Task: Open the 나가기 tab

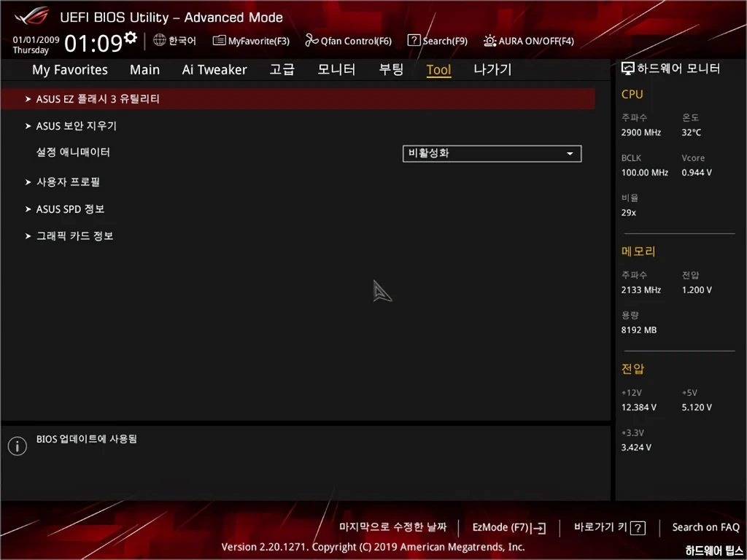Action: pos(492,69)
